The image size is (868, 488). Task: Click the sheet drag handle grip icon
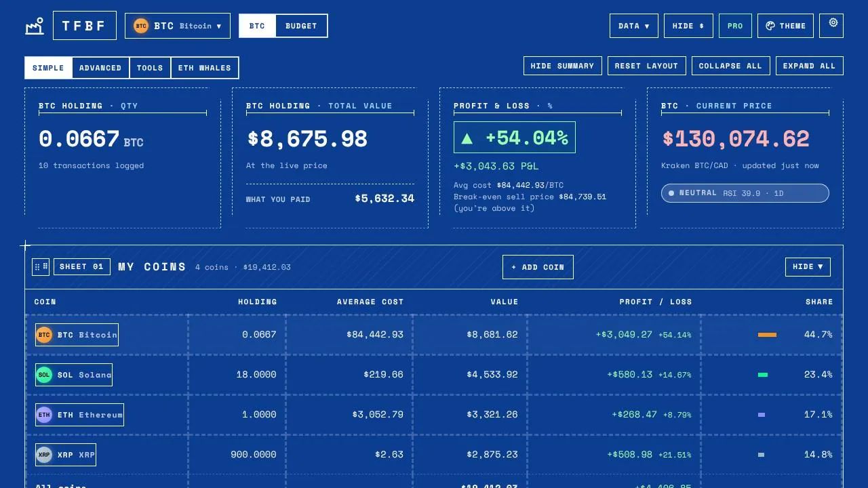[x=41, y=267]
